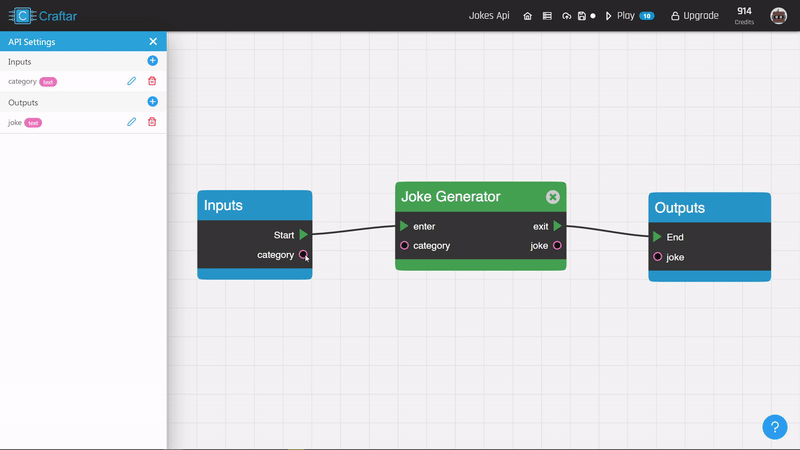Add a new output with the plus button

pyautogui.click(x=152, y=102)
